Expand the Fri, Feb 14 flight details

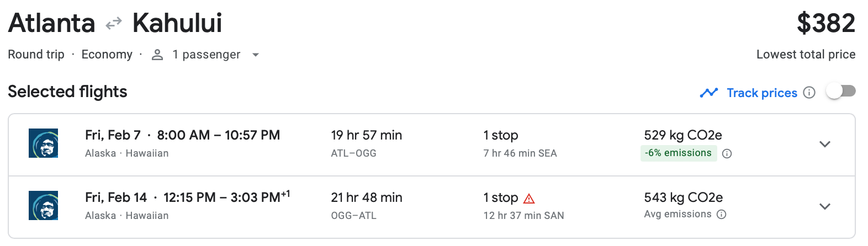(824, 207)
